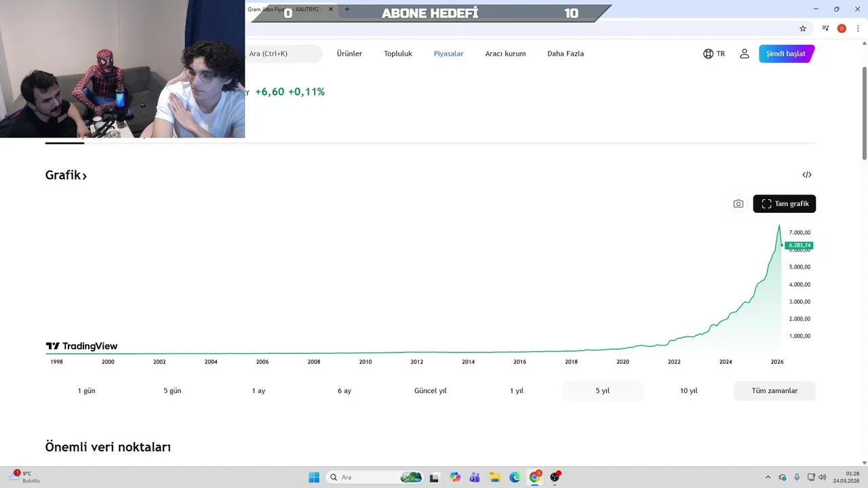Take chart snapshot with camera icon
Viewport: 868px width, 488px height.
pos(738,203)
